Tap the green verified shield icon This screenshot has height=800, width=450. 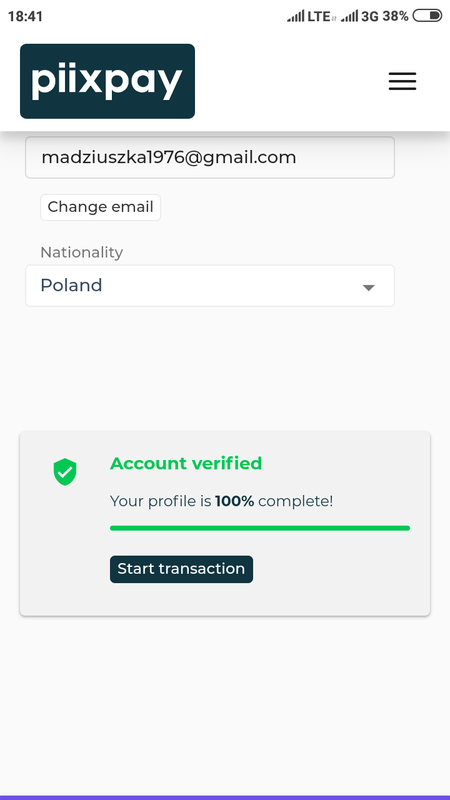[65, 472]
